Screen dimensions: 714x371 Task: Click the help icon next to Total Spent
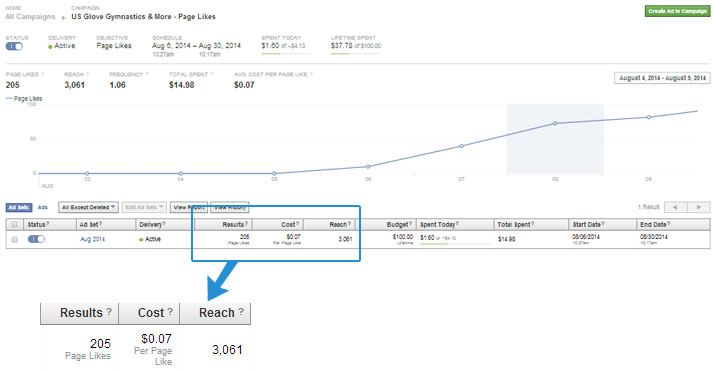pyautogui.click(x=212, y=74)
